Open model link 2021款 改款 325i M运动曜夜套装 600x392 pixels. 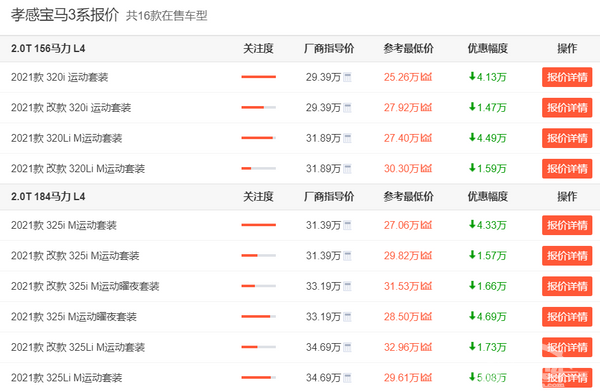click(x=85, y=286)
